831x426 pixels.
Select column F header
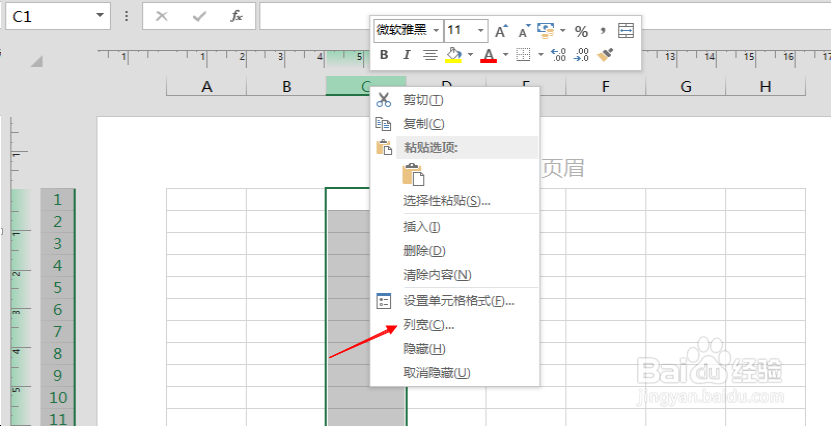pyautogui.click(x=606, y=86)
